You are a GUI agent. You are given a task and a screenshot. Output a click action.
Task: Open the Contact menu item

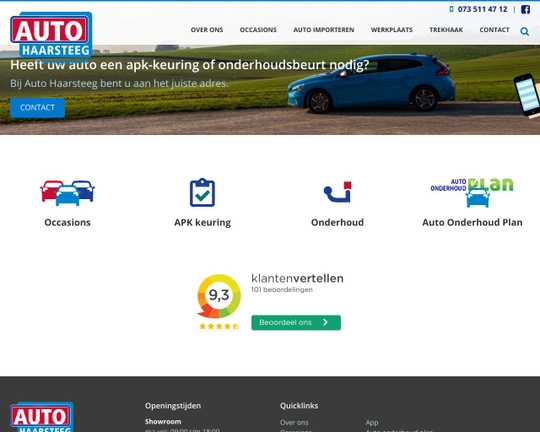pyautogui.click(x=495, y=30)
